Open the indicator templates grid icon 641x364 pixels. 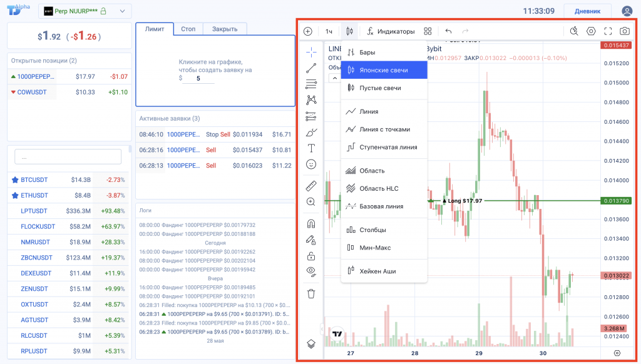point(428,31)
